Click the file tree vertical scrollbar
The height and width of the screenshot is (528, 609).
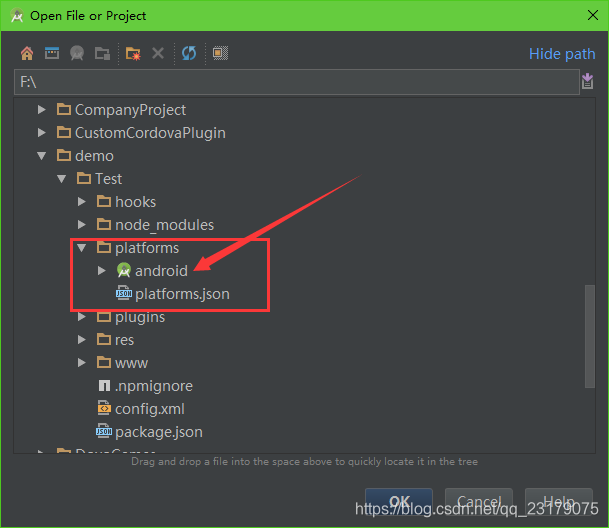click(590, 336)
